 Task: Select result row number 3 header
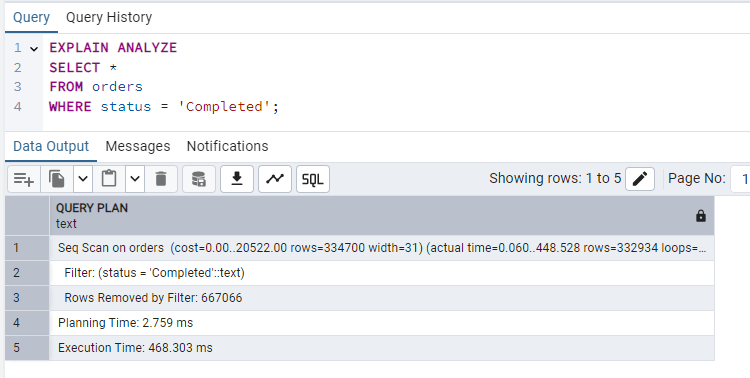(27, 298)
